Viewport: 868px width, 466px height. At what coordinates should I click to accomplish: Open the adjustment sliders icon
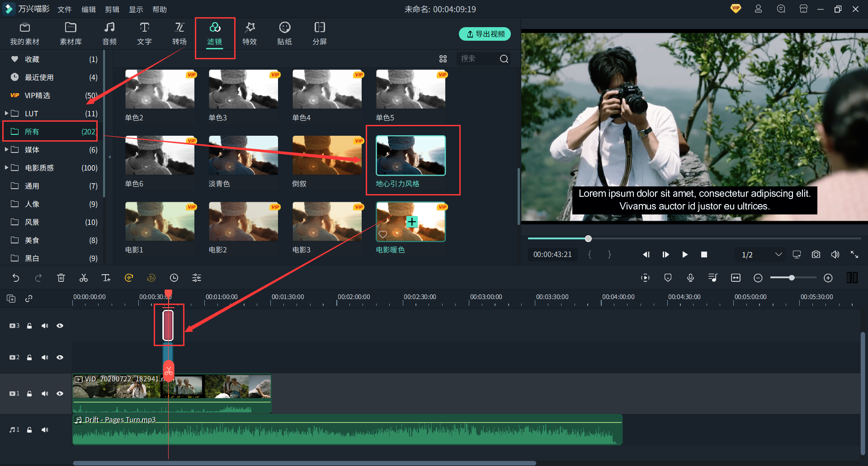point(197,278)
